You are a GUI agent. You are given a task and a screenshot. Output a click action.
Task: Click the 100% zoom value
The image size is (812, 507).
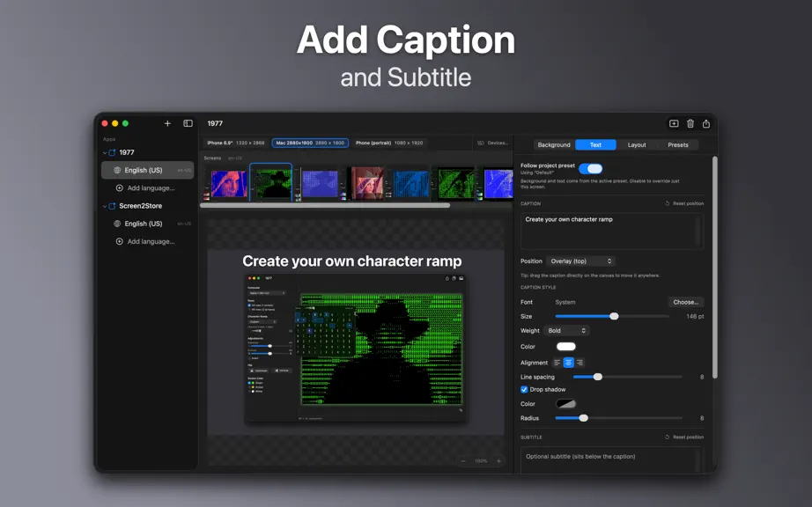tap(481, 461)
